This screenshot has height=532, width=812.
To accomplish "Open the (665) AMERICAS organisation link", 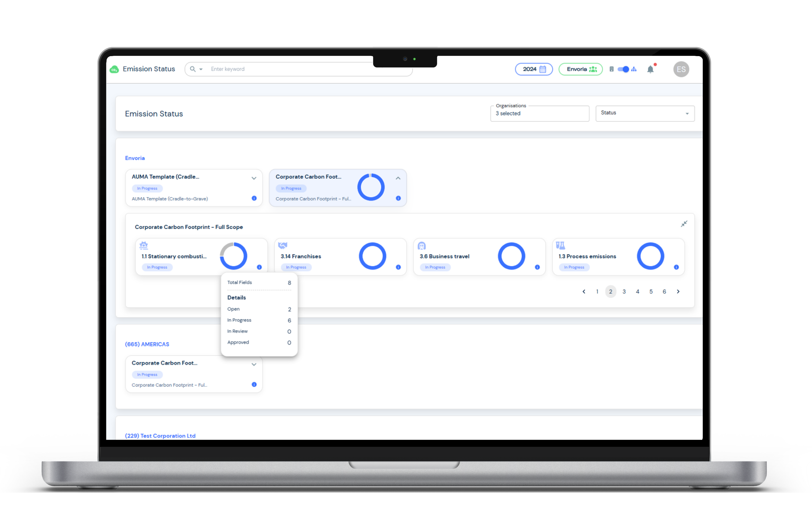I will (147, 344).
